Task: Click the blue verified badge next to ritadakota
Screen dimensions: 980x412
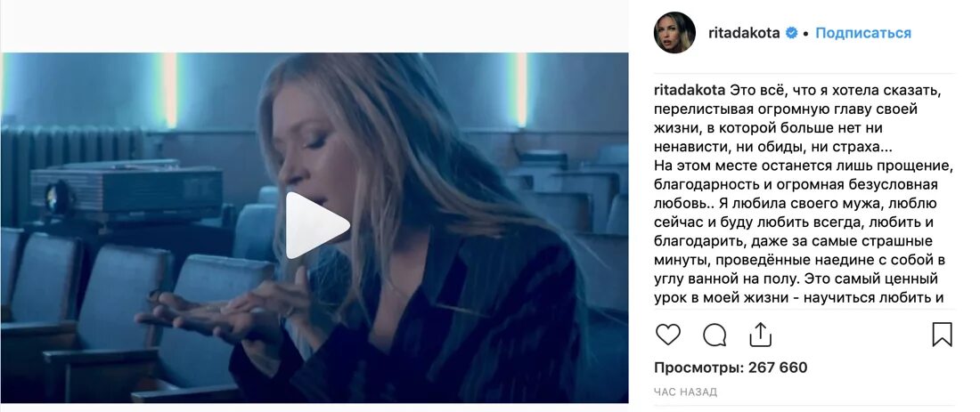Action: [791, 33]
